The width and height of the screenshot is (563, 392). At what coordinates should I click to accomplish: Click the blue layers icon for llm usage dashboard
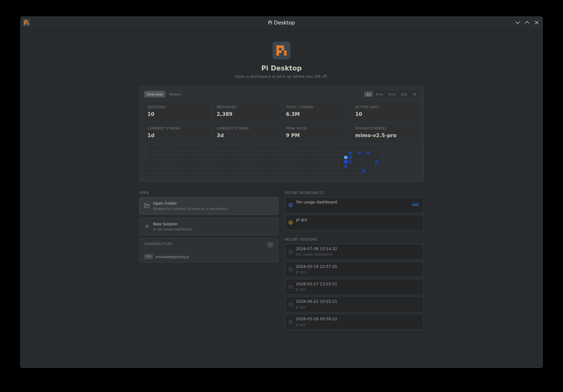pyautogui.click(x=291, y=205)
